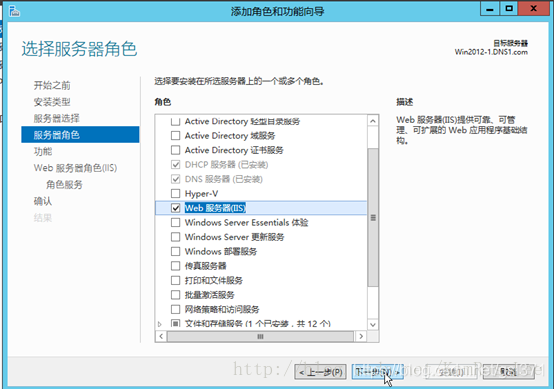The image size is (554, 389).
Task: Click scroll right arrow of roles list
Action: pyautogui.click(x=361, y=336)
